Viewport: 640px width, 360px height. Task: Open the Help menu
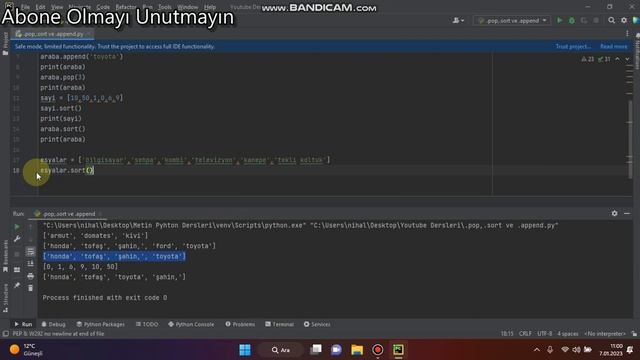click(210, 7)
